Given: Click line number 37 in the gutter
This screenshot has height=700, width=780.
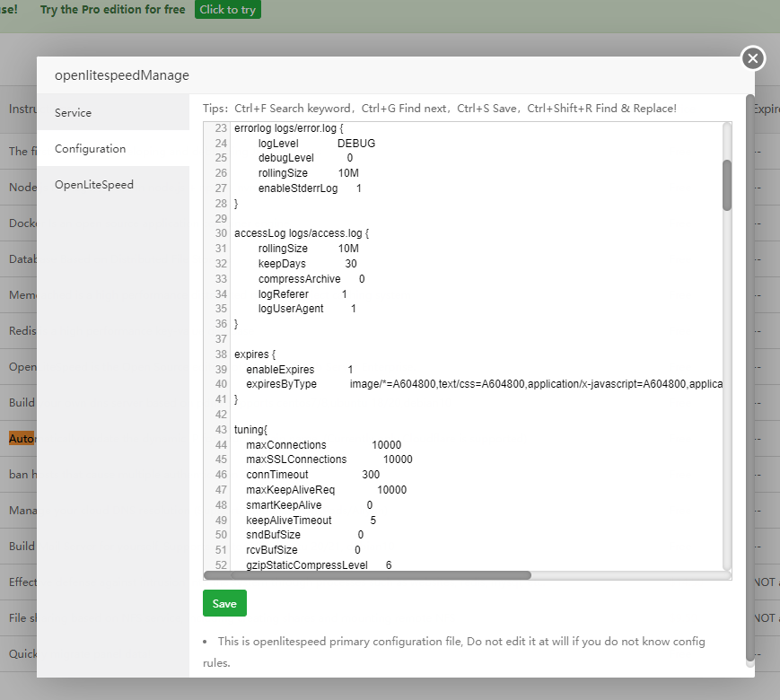Looking at the screenshot, I should pos(221,339).
